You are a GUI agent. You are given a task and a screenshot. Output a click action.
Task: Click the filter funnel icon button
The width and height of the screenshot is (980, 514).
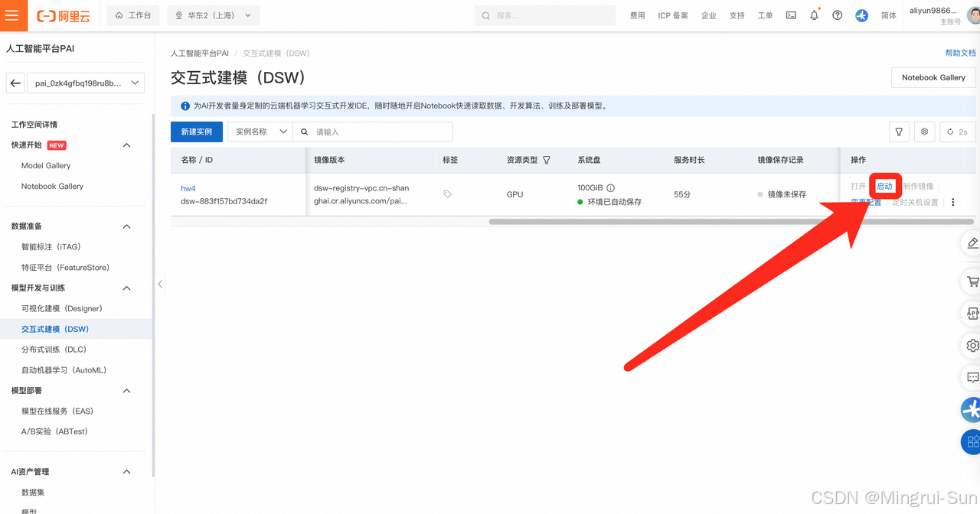(900, 132)
